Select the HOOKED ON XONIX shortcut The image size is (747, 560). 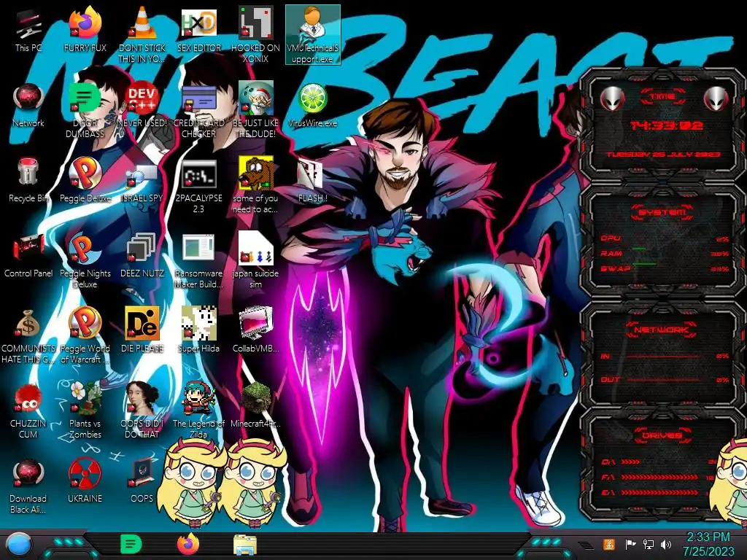(x=255, y=35)
